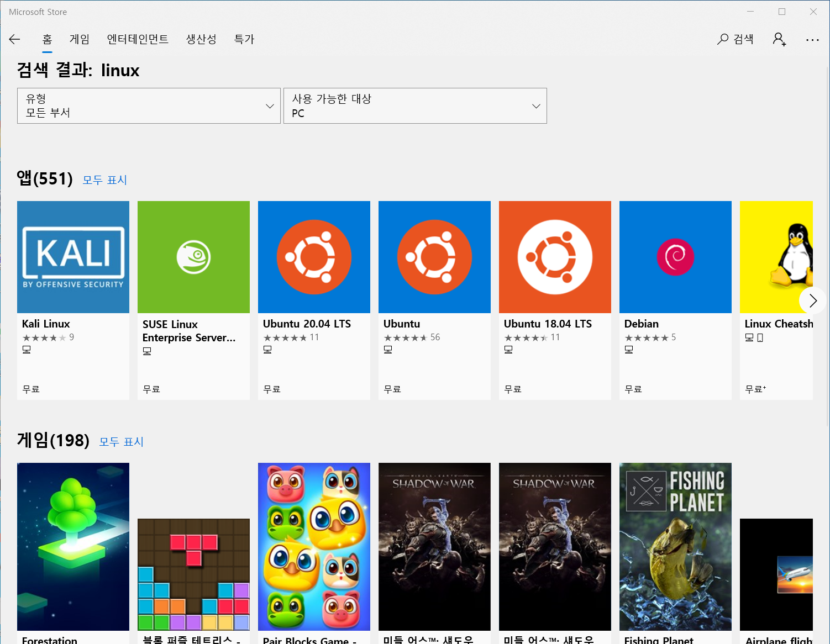This screenshot has width=830, height=644.
Task: Open the user account sign-in icon
Action: coord(779,39)
